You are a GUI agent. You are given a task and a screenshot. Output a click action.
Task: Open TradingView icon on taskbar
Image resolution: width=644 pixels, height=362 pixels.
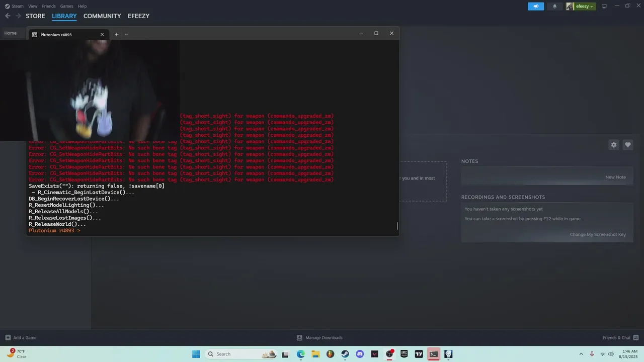[419, 354]
